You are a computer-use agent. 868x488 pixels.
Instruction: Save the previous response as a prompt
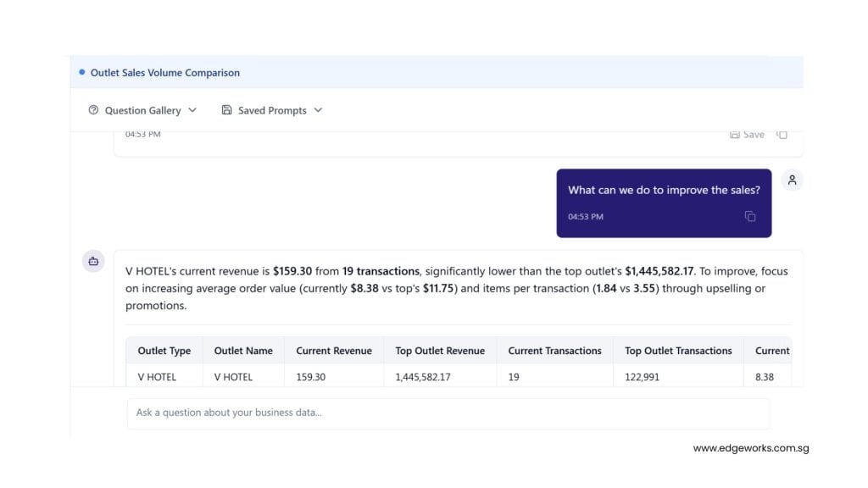point(747,135)
